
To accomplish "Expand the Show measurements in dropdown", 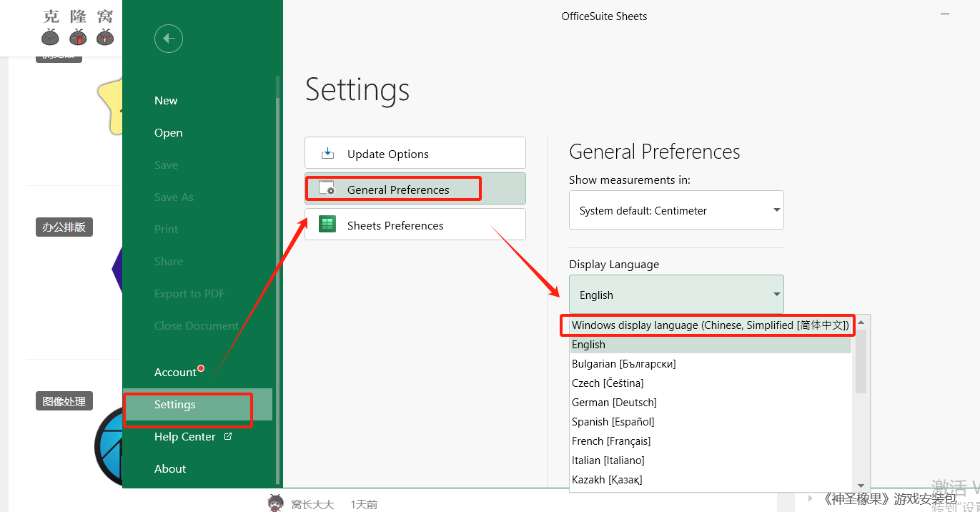I will [x=676, y=210].
